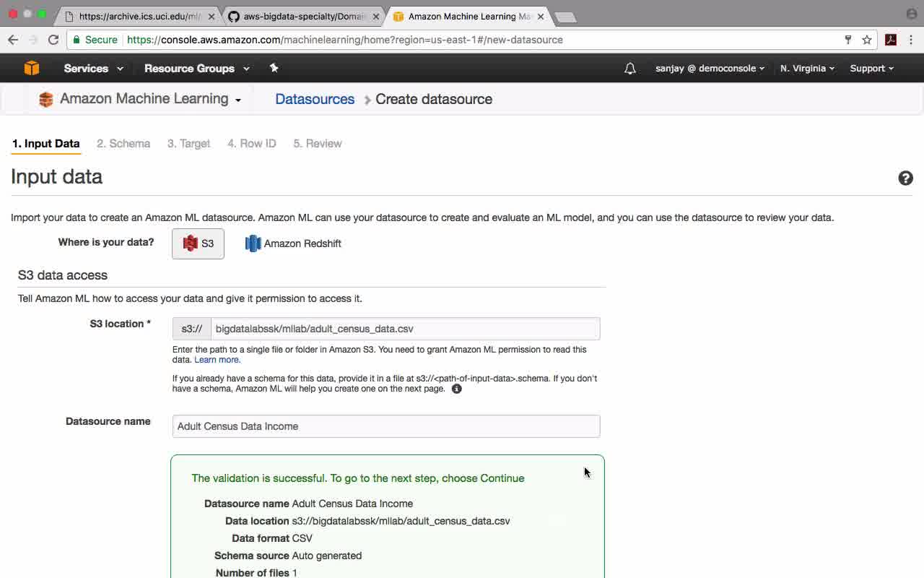Expand the Services dropdown

coord(93,68)
